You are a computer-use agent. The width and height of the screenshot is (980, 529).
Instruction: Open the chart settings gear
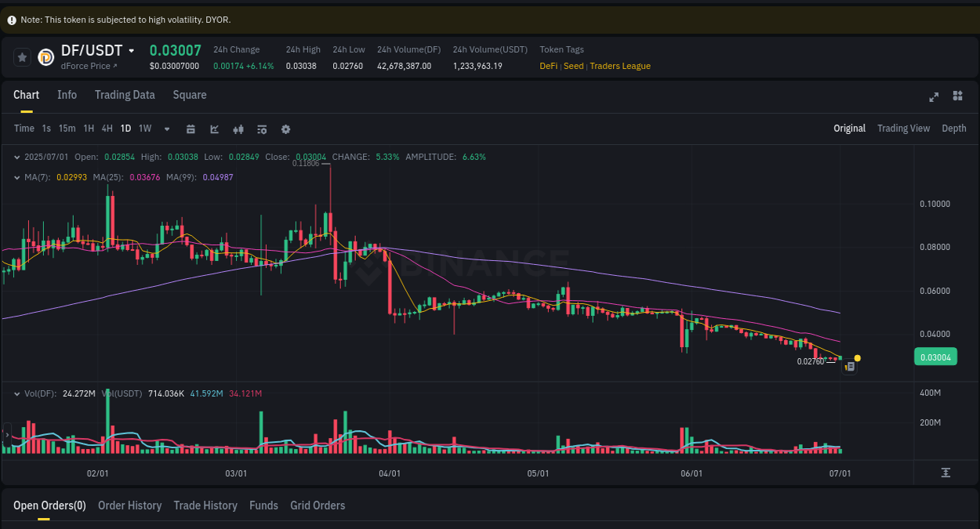click(285, 129)
